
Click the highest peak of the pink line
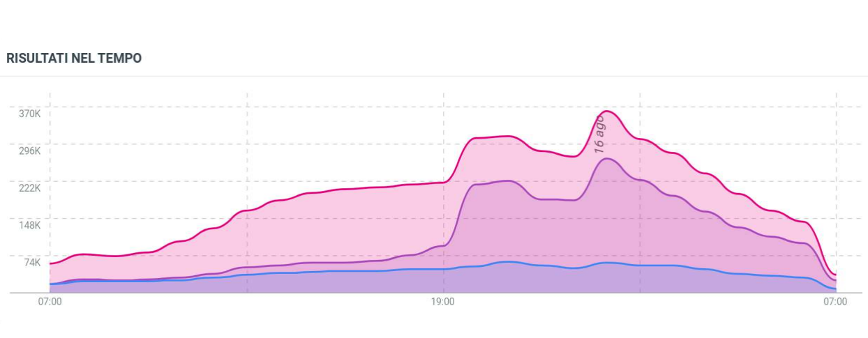[x=606, y=111]
